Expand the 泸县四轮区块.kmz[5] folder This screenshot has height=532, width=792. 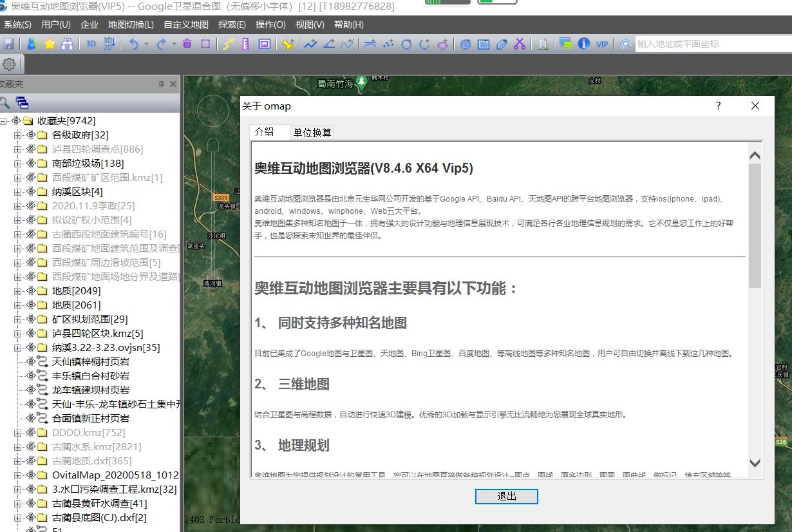click(18, 334)
